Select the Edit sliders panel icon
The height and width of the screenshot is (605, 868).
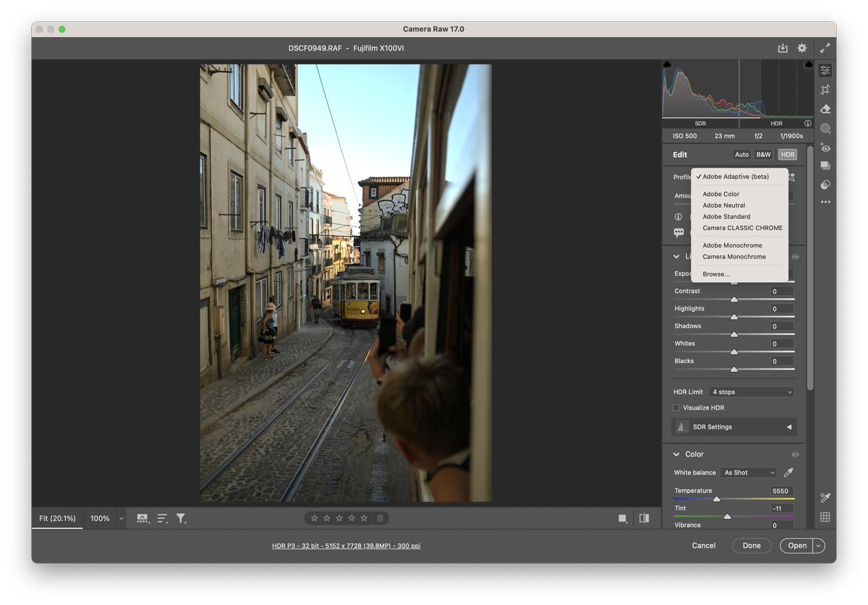(825, 70)
